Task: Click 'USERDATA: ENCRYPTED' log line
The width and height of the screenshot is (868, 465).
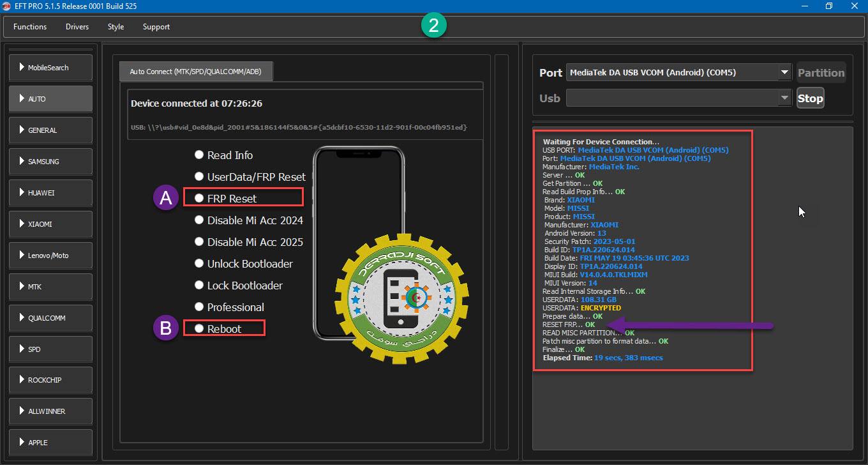Action: coord(581,308)
